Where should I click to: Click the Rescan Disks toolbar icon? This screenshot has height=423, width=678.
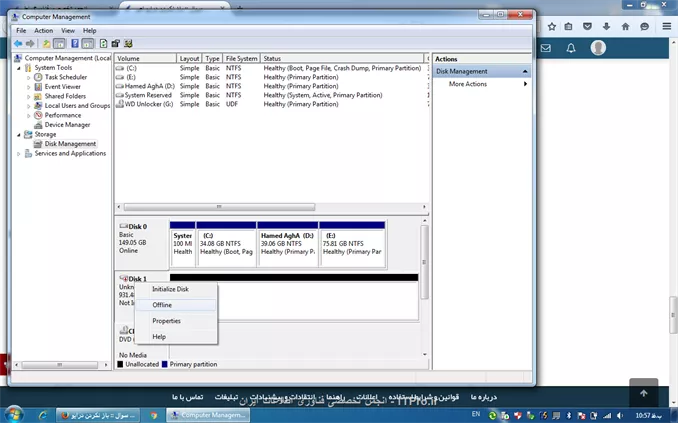[x=115, y=44]
